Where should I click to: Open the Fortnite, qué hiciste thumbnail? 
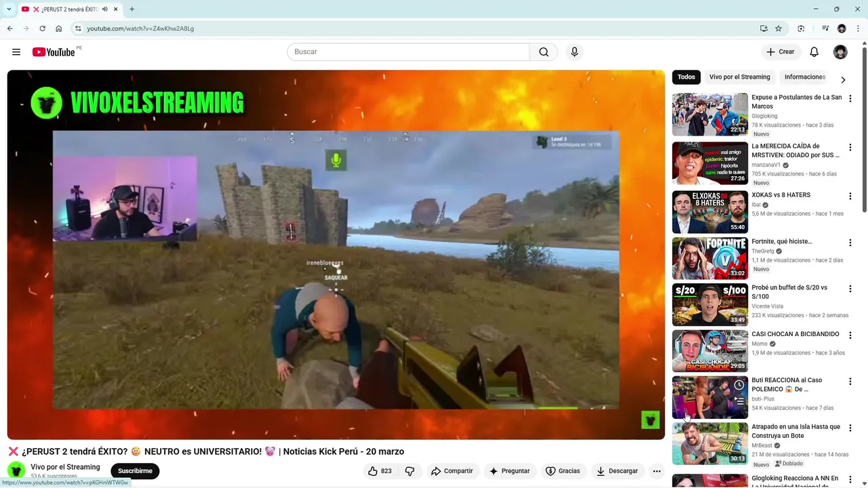click(x=710, y=258)
